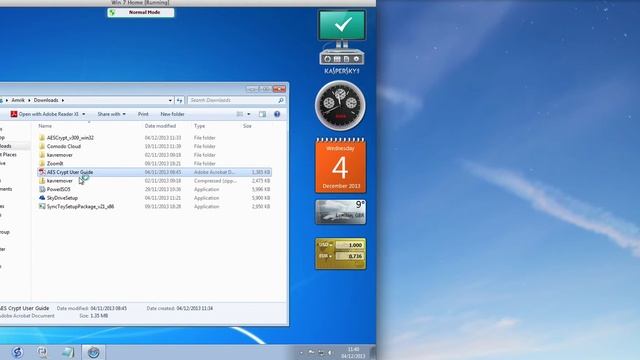Screen dimensions: 640x360
Task: Click first small button on Kaspersky gadget
Action: coord(327,59)
